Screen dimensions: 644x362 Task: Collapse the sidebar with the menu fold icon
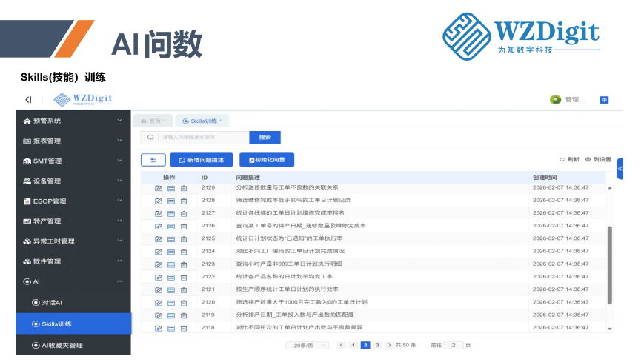coord(28,100)
